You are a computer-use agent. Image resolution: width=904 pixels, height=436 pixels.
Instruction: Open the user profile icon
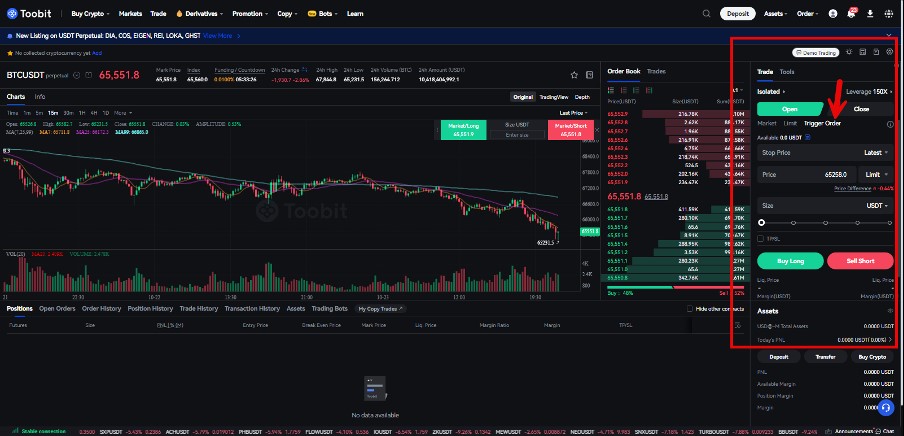(x=833, y=13)
